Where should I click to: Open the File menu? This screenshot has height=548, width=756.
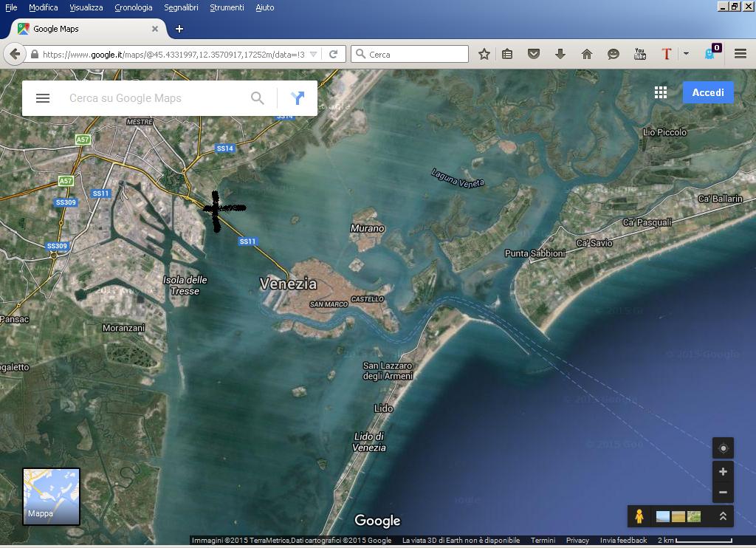(11, 7)
